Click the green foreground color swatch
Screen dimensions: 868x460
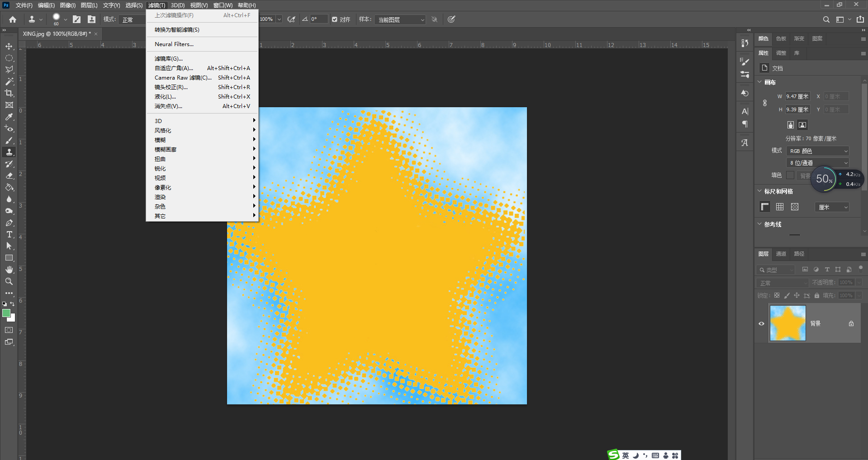[6, 313]
